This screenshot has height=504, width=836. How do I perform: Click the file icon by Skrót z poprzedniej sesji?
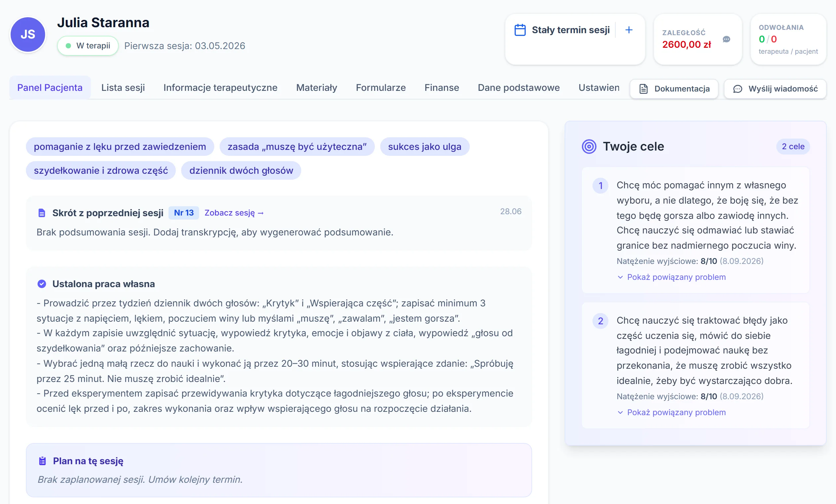point(42,213)
